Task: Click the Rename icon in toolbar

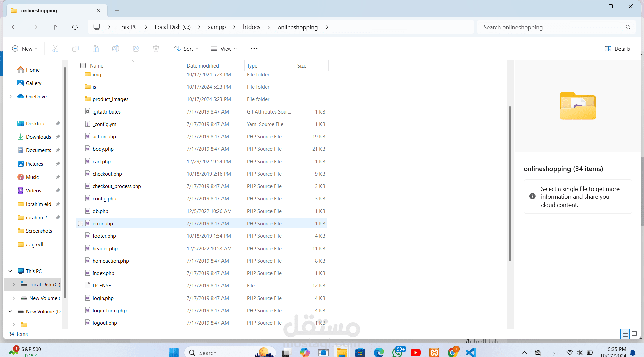Action: point(116,49)
